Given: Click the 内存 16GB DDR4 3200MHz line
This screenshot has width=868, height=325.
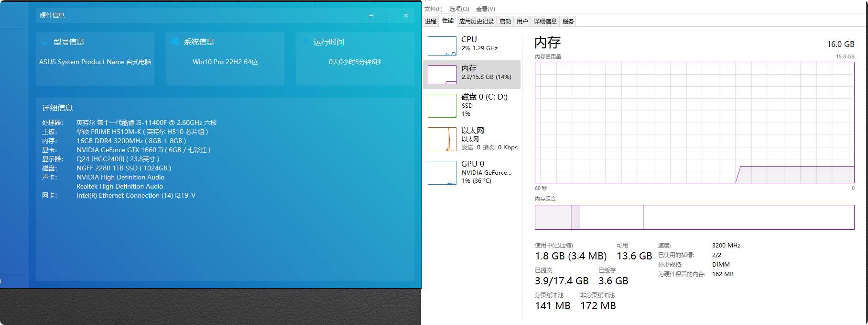Looking at the screenshot, I should click(114, 141).
